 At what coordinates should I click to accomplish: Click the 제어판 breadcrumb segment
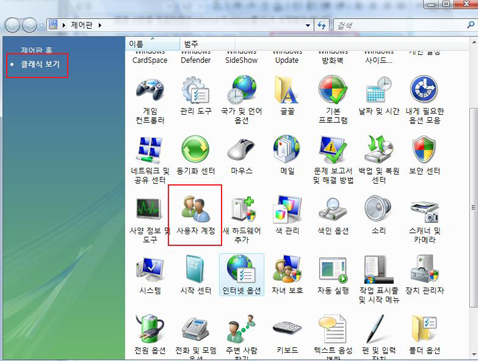81,25
